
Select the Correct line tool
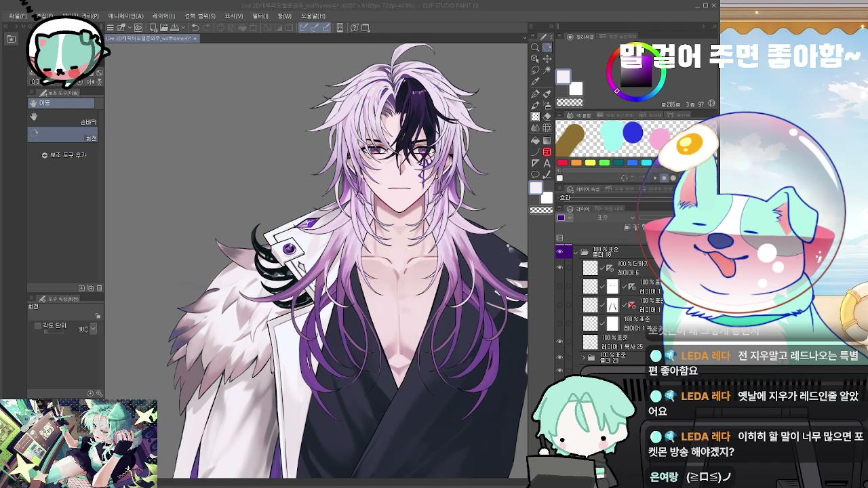pyautogui.click(x=547, y=175)
